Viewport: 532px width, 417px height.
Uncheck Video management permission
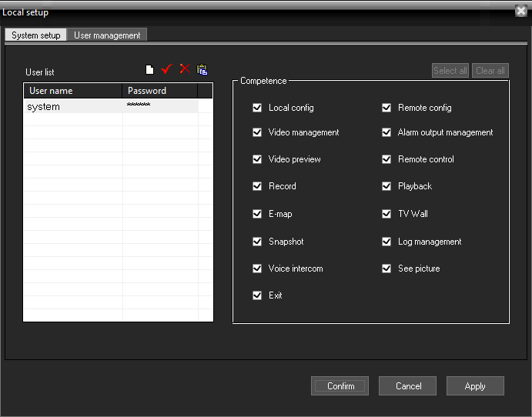257,132
